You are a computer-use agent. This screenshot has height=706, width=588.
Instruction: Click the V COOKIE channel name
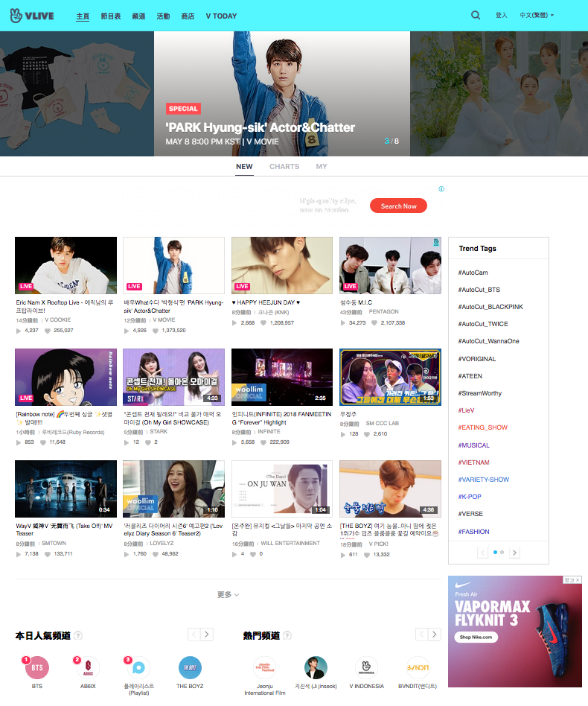(57, 319)
